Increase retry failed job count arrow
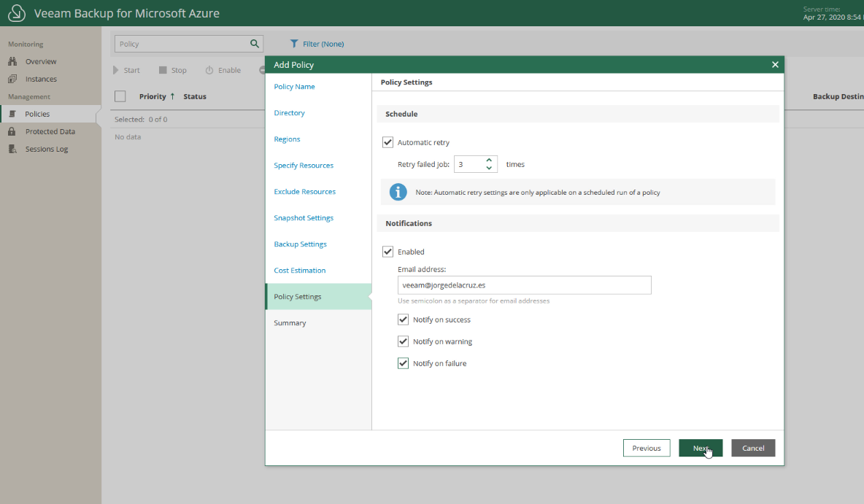This screenshot has width=864, height=504. click(489, 160)
